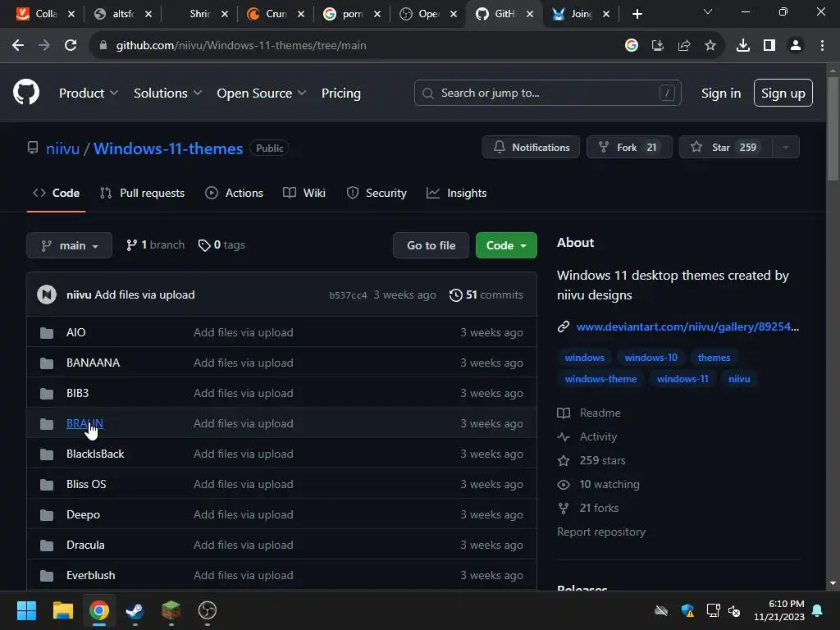The width and height of the screenshot is (840, 630).
Task: Open the Insights tab
Action: pyautogui.click(x=456, y=193)
